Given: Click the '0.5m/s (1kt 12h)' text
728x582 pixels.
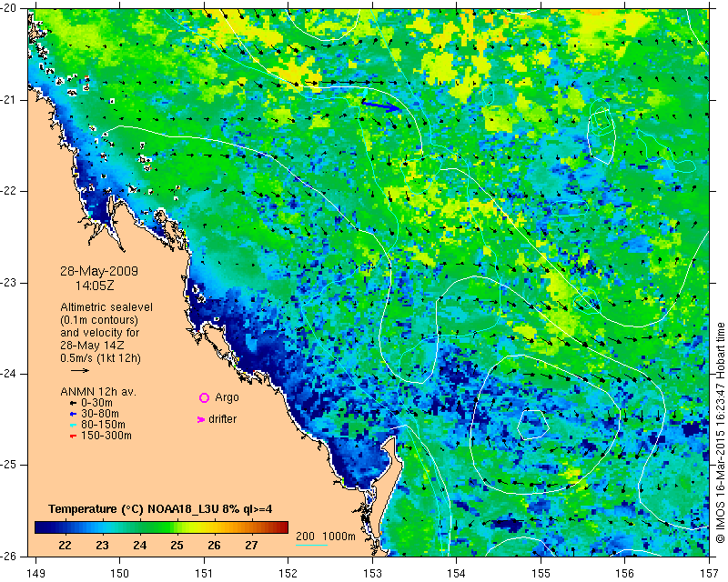Looking at the screenshot, I should coord(100,358).
